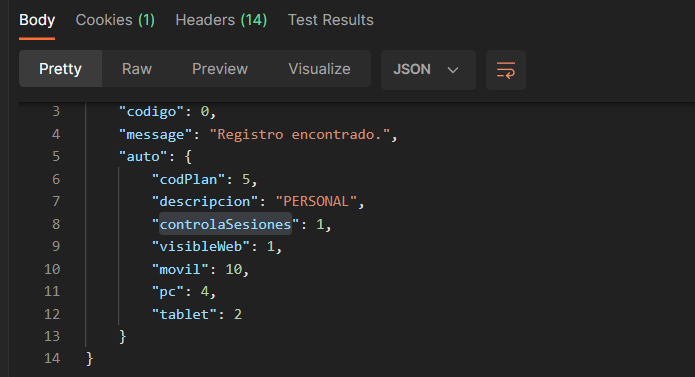Click the "message" key on line 4

pyautogui.click(x=155, y=134)
